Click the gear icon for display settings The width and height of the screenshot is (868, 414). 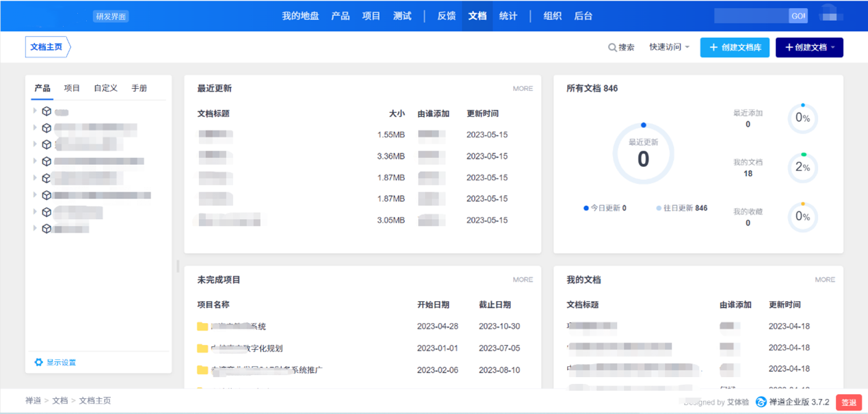(x=38, y=362)
